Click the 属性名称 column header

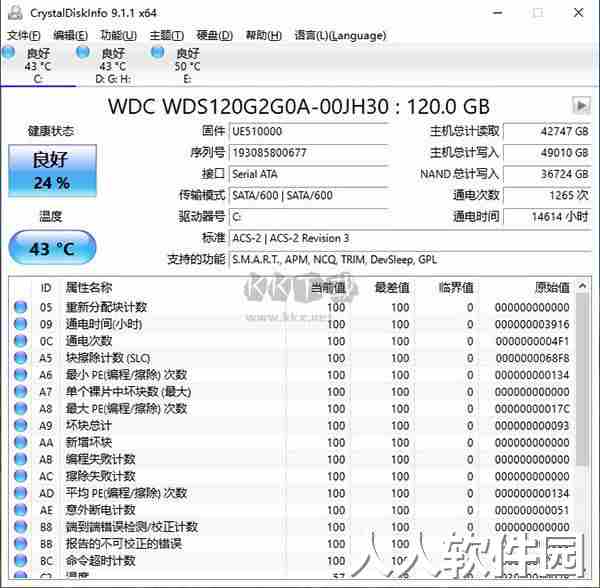click(89, 287)
